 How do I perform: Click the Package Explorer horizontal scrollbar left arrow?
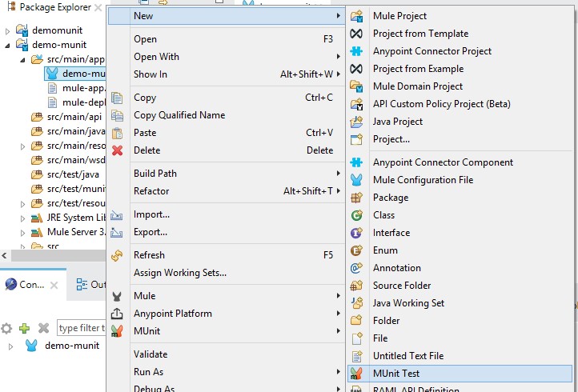tap(5, 255)
